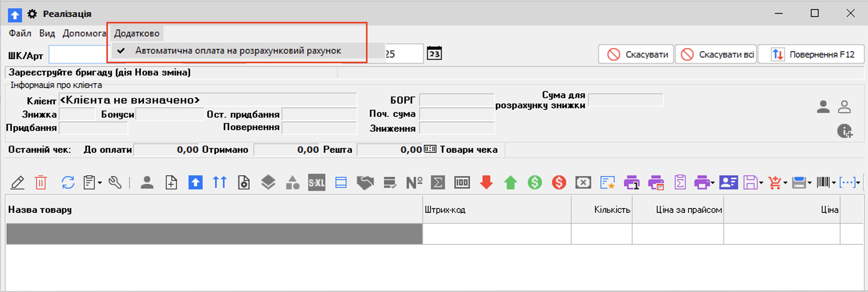Expand the brackets ellipsis dropdown arrow

click(x=858, y=183)
